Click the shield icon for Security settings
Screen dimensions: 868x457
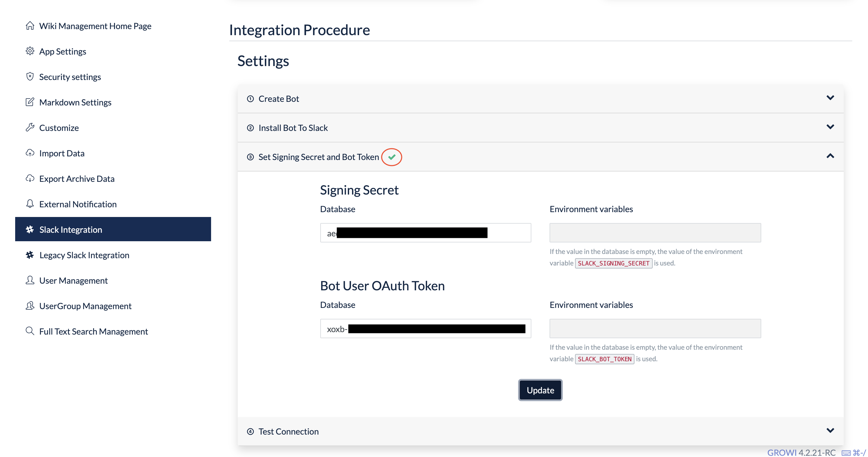30,76
